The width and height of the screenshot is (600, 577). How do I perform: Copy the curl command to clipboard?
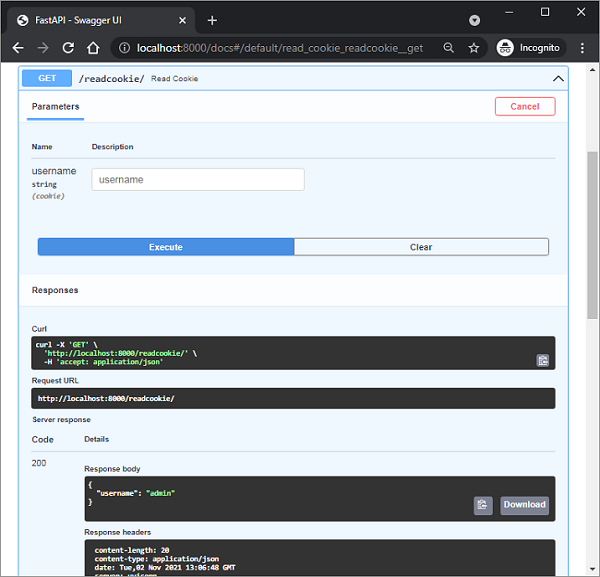[542, 360]
